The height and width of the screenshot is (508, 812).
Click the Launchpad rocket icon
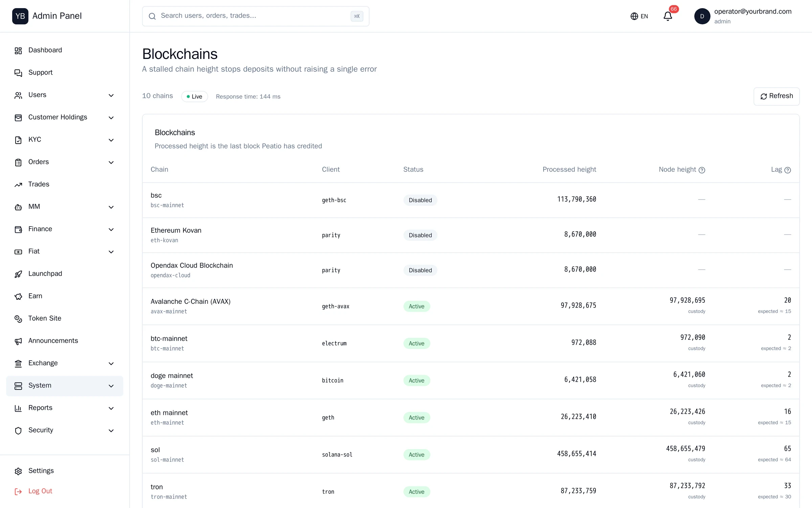click(x=18, y=274)
